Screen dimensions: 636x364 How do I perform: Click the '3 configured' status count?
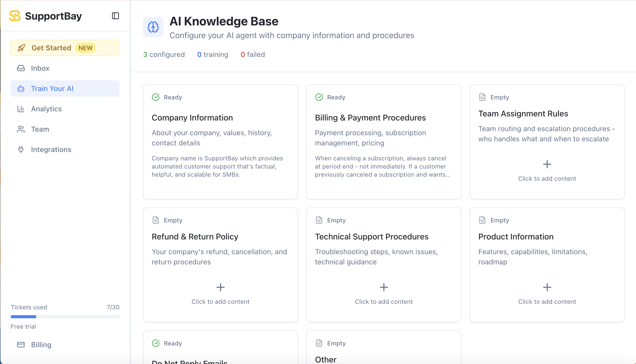pos(164,54)
